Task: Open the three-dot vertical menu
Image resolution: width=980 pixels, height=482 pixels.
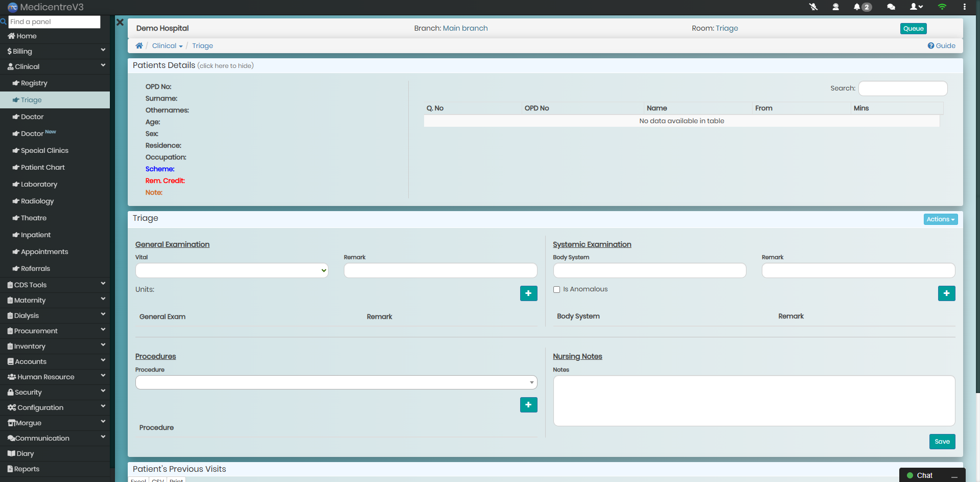Action: pyautogui.click(x=964, y=7)
